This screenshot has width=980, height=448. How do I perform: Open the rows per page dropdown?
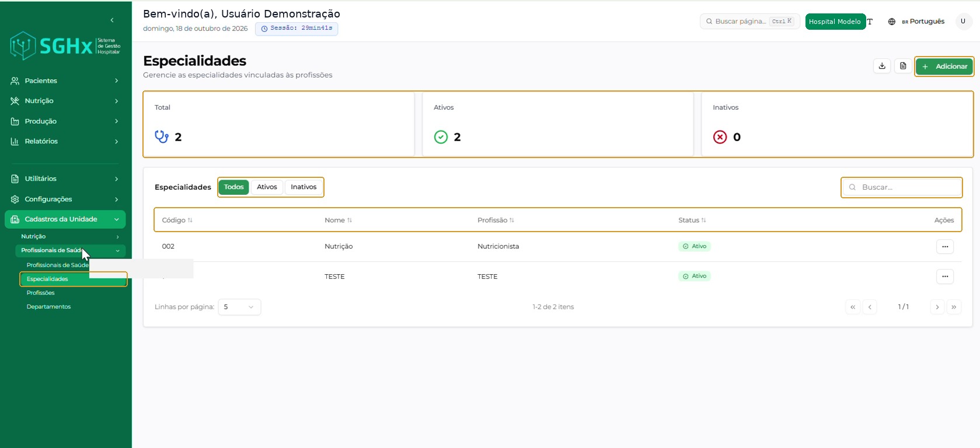[x=239, y=307]
